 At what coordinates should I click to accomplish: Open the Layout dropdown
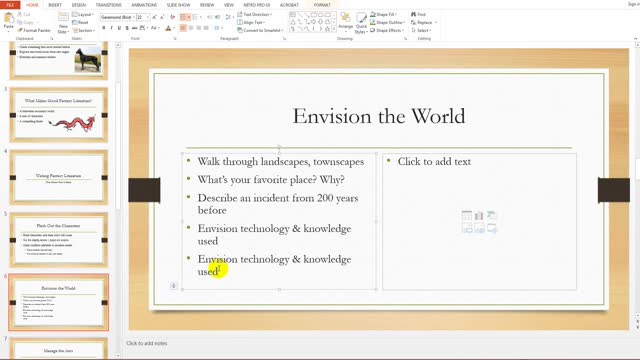pyautogui.click(x=83, y=14)
